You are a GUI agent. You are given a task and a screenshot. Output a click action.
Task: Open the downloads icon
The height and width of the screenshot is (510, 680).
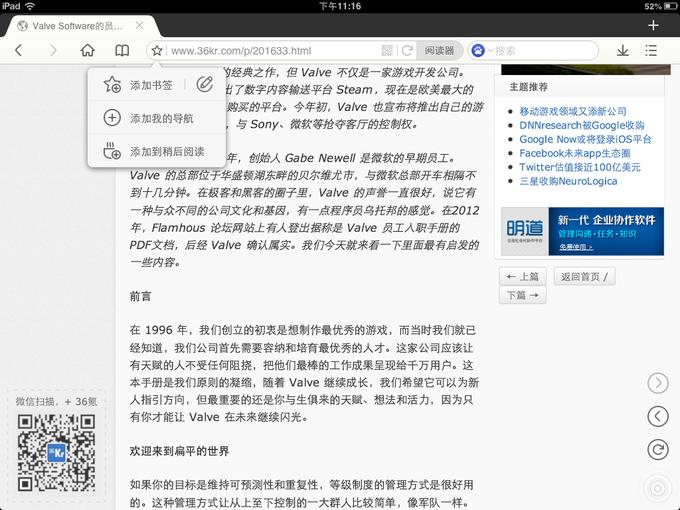tap(623, 50)
